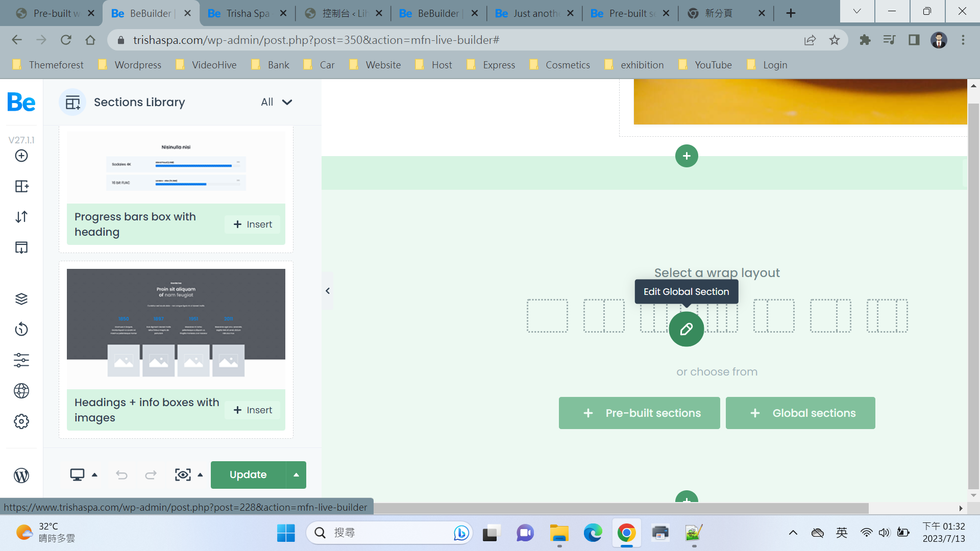Image resolution: width=980 pixels, height=551 pixels.
Task: Expand the Update button options arrow
Action: (296, 474)
